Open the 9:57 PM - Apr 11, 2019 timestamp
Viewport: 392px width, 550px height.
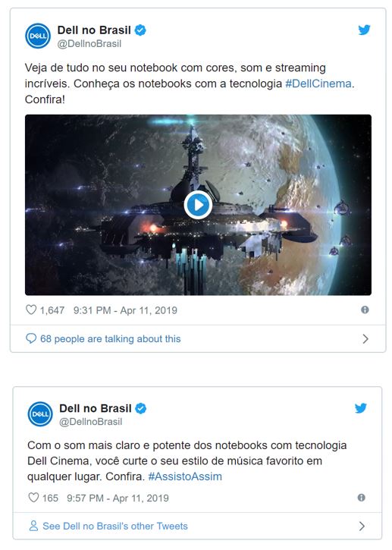118,498
